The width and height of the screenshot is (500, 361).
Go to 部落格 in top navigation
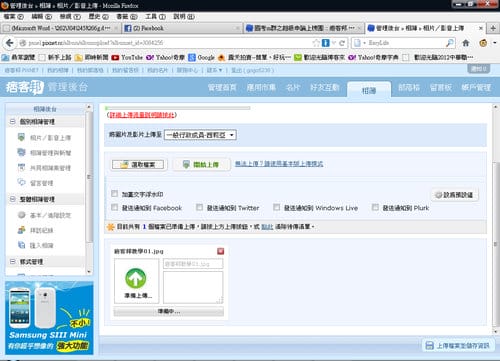409,88
